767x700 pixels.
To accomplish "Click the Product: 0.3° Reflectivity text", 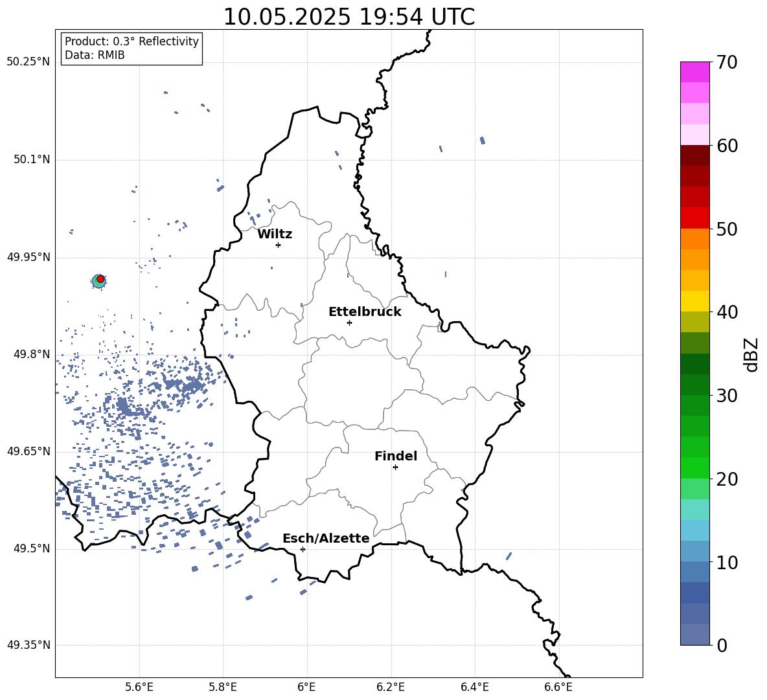I will click(132, 41).
